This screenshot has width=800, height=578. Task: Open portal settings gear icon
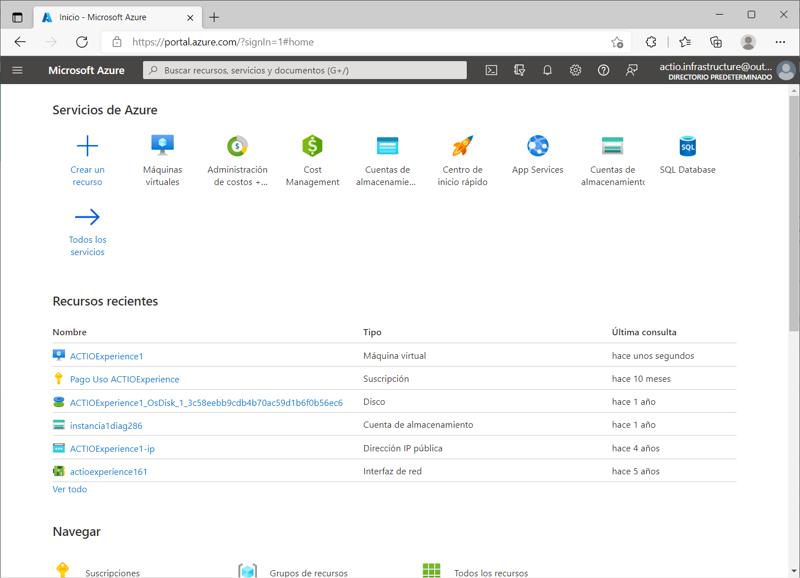[x=575, y=70]
